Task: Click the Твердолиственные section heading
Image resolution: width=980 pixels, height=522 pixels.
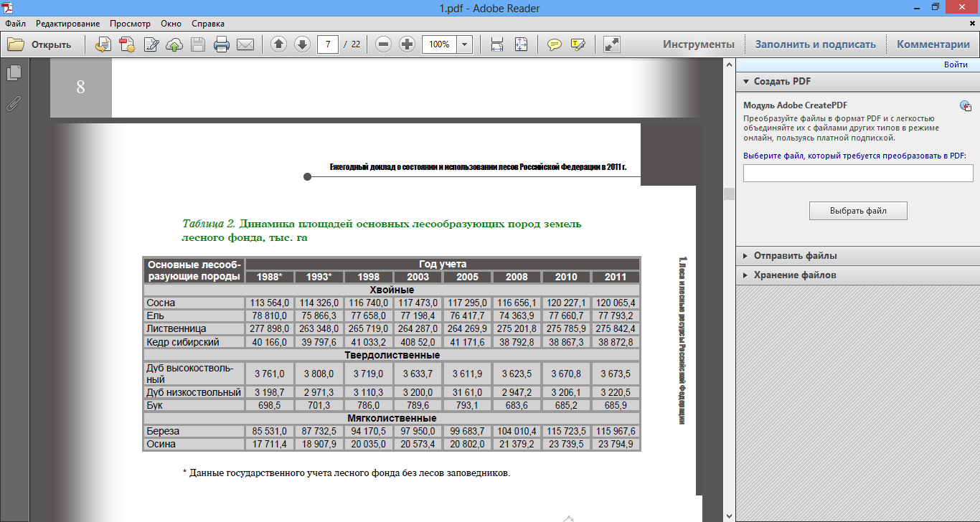Action: (x=393, y=355)
